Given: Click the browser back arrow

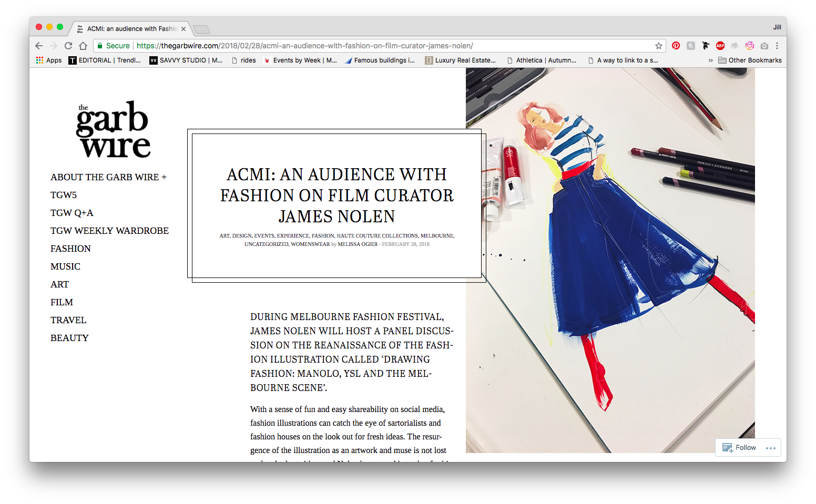Looking at the screenshot, I should [39, 46].
